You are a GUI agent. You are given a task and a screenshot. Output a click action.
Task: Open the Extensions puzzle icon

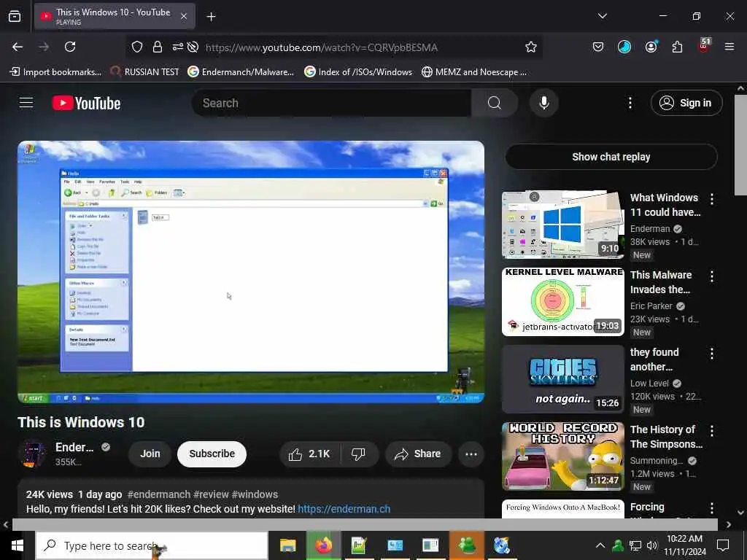coord(677,47)
